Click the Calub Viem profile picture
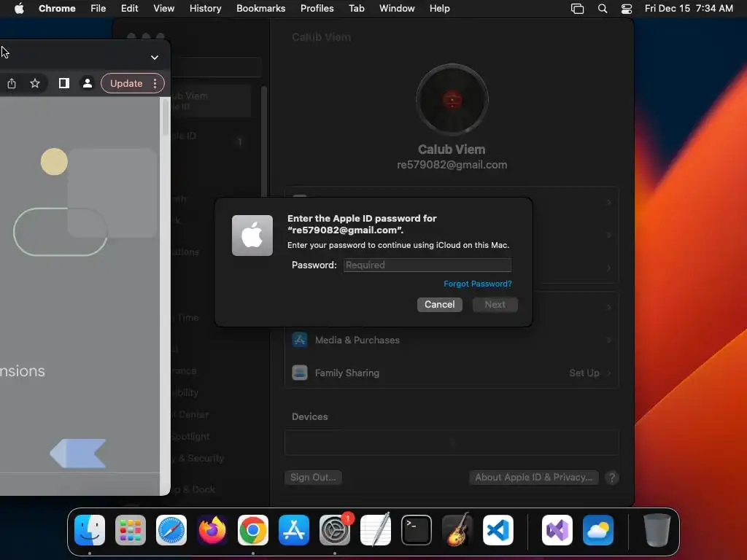The image size is (747, 560). pyautogui.click(x=452, y=99)
